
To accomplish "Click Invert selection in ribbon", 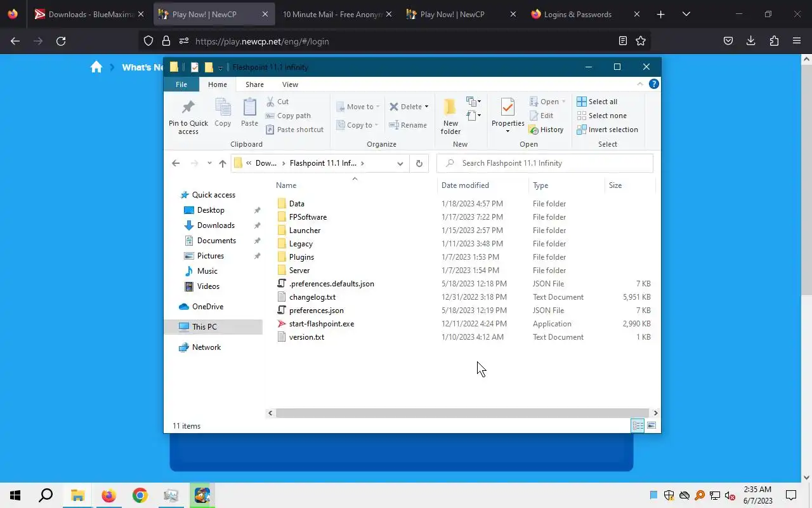I will pos(607,130).
